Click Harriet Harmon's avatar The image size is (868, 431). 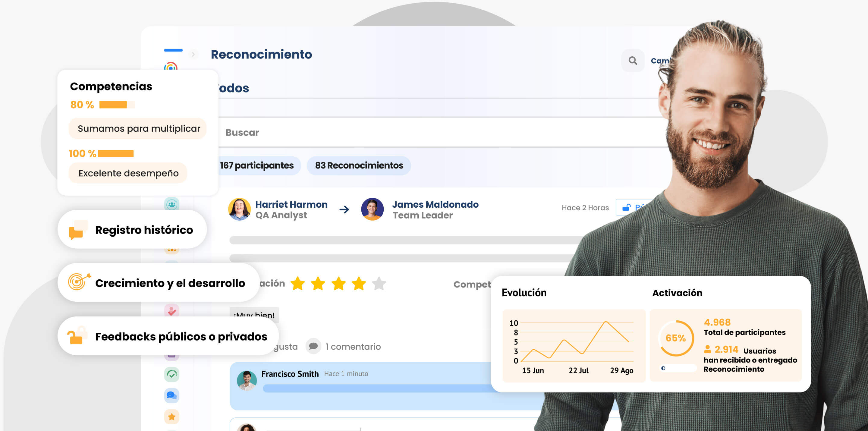(239, 209)
